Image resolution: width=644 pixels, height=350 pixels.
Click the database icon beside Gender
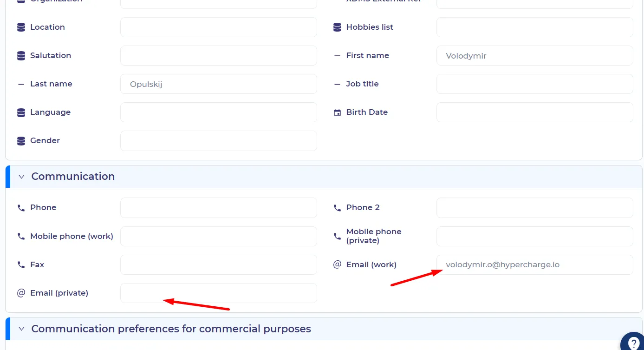[x=21, y=141]
